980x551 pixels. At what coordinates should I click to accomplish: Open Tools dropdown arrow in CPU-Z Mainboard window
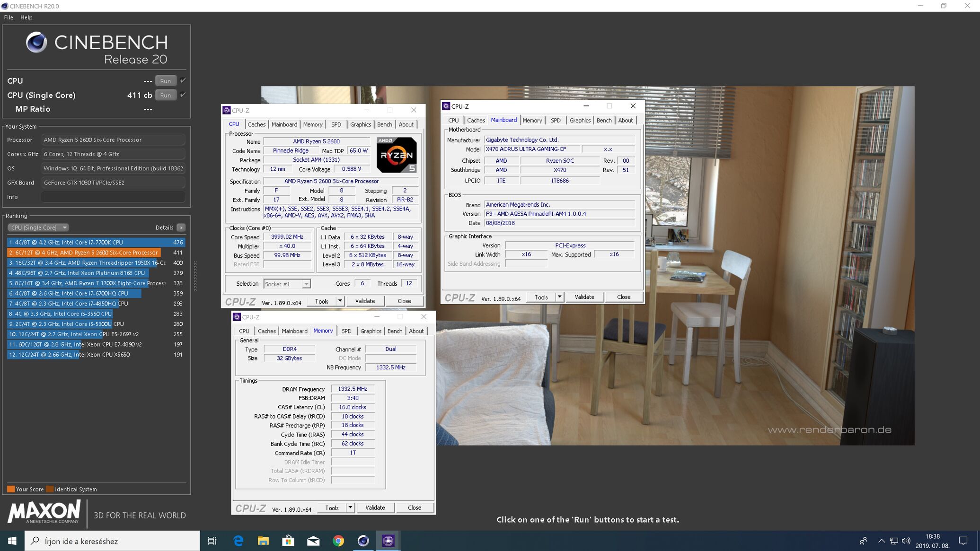pos(559,297)
